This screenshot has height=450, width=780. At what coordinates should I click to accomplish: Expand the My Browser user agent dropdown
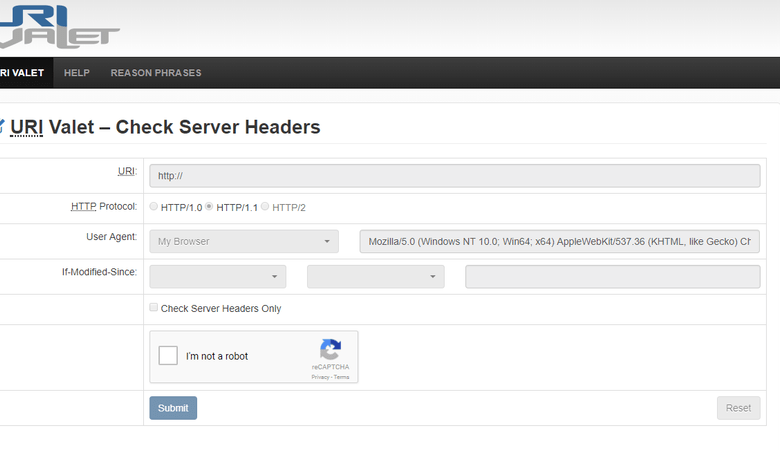tap(244, 241)
